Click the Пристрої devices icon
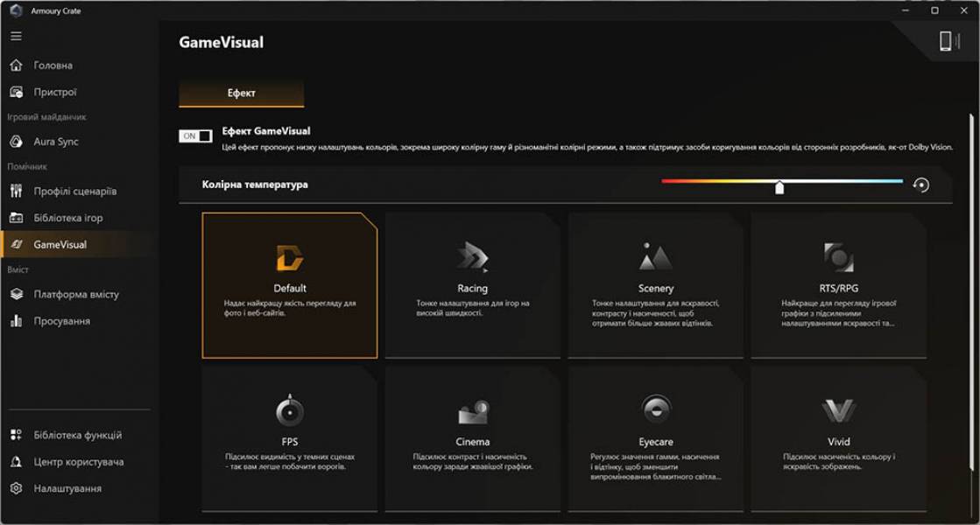980x525 pixels. point(17,92)
